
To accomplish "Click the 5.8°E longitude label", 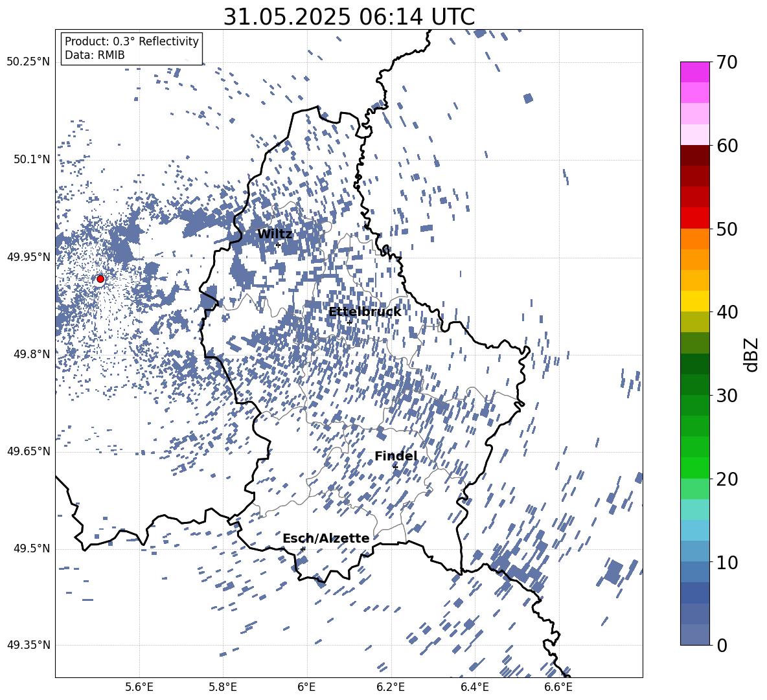I will point(223,687).
